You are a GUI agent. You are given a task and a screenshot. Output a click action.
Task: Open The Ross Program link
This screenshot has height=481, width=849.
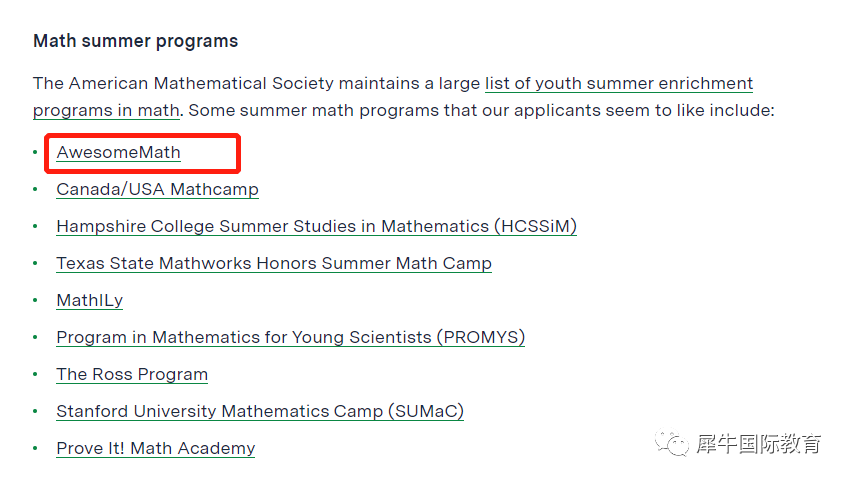(x=132, y=374)
